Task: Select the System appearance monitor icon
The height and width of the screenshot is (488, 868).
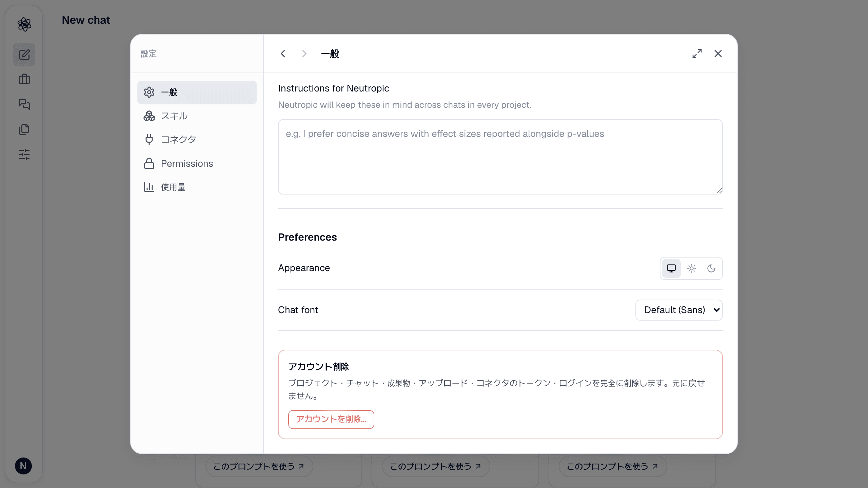Action: (x=671, y=268)
